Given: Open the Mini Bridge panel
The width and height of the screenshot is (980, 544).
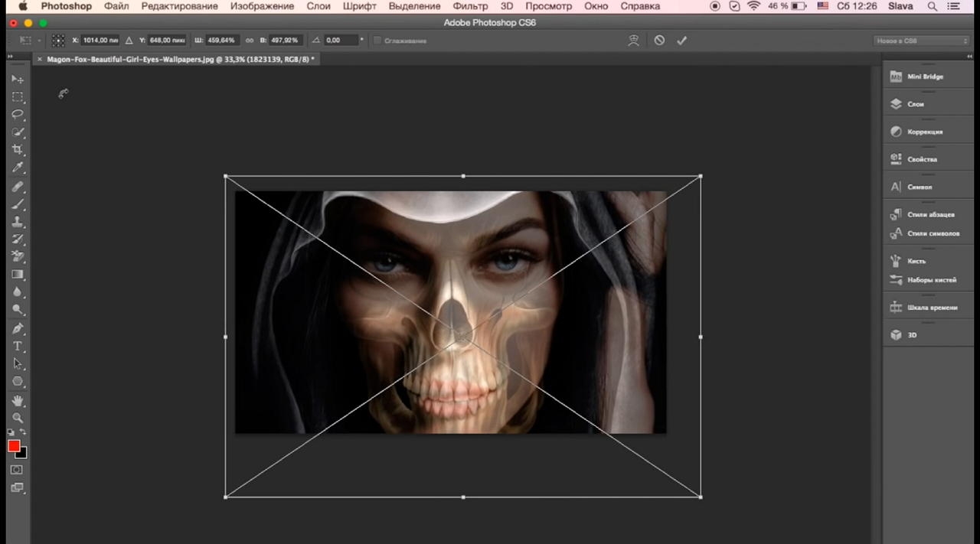Looking at the screenshot, I should pyautogui.click(x=927, y=77).
